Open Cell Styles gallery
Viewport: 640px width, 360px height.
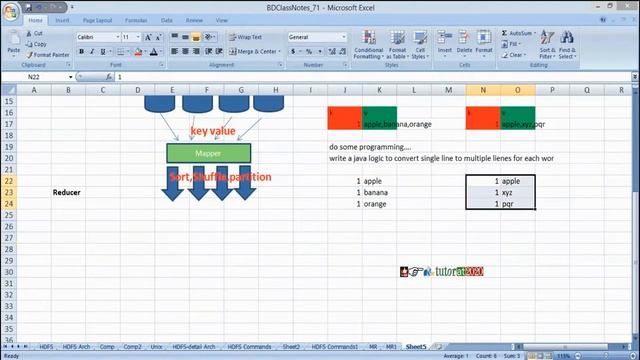pos(420,44)
